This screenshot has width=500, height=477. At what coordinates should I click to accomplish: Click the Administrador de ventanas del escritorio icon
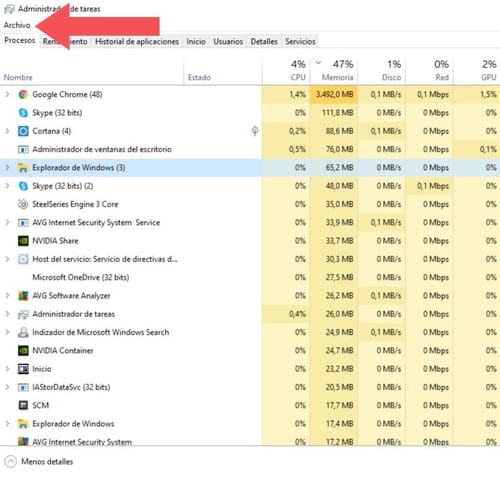[23, 149]
